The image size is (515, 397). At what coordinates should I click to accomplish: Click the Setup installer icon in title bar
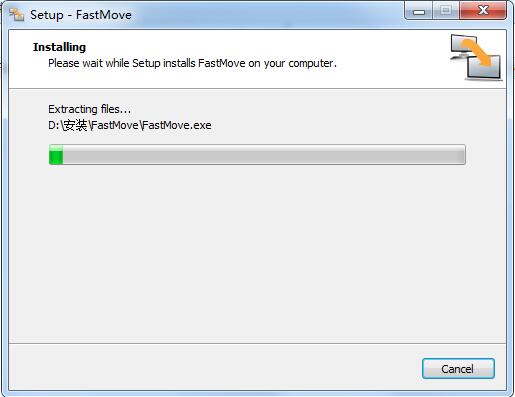[17, 15]
